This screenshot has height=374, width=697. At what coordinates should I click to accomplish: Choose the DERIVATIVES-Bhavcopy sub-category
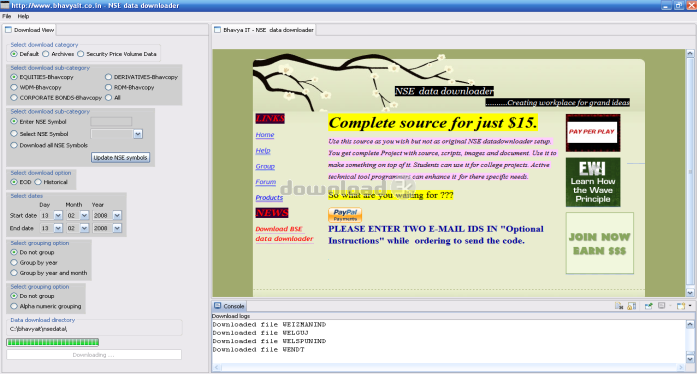[141, 77]
